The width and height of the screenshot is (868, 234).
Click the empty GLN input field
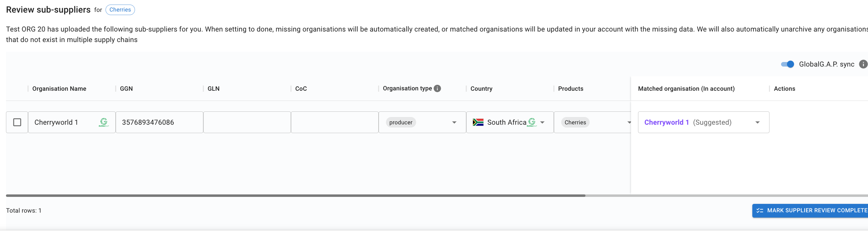coord(247,122)
